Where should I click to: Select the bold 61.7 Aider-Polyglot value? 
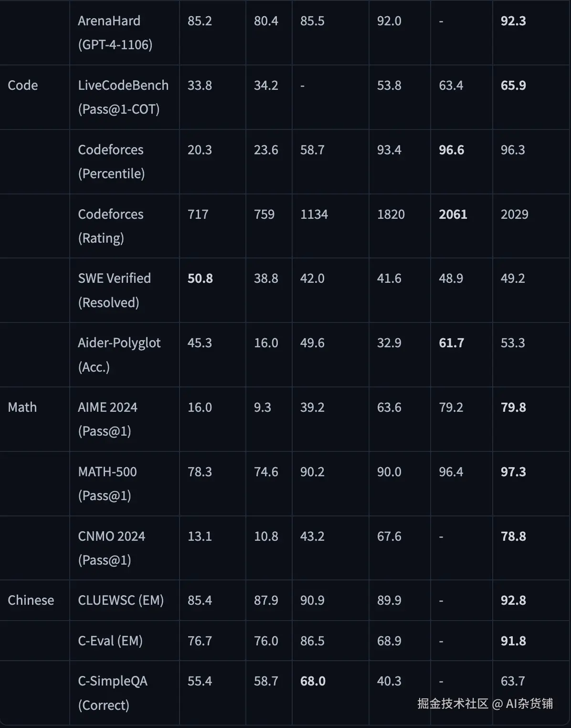451,343
